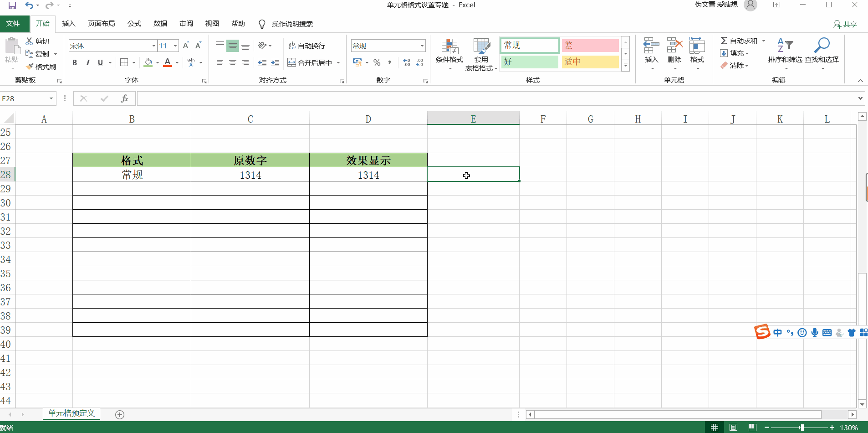Click the comma style icon
The height and width of the screenshot is (433, 868).
pyautogui.click(x=389, y=62)
